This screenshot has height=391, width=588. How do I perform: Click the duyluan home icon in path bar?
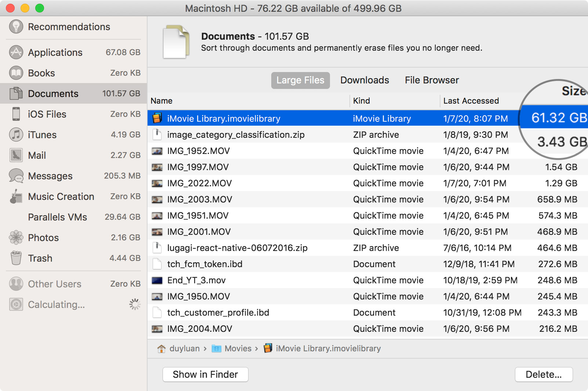click(161, 348)
